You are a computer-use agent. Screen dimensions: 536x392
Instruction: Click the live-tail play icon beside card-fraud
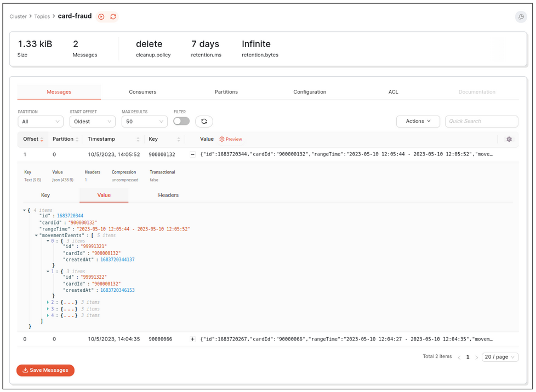tap(101, 16)
